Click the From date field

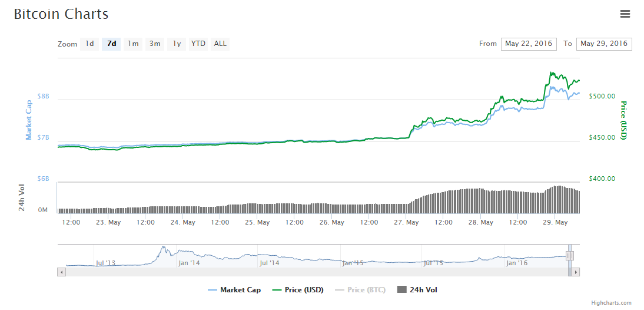pyautogui.click(x=528, y=44)
